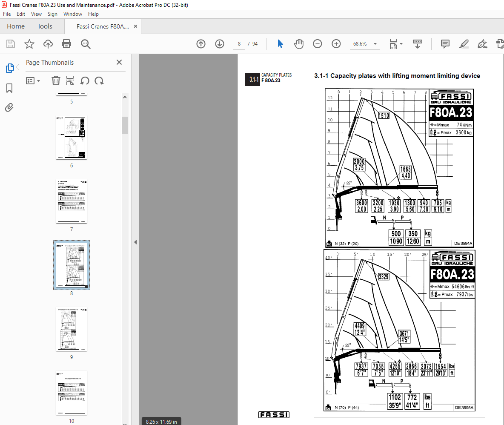Click the page number input field
This screenshot has height=425, width=504.
[239, 44]
